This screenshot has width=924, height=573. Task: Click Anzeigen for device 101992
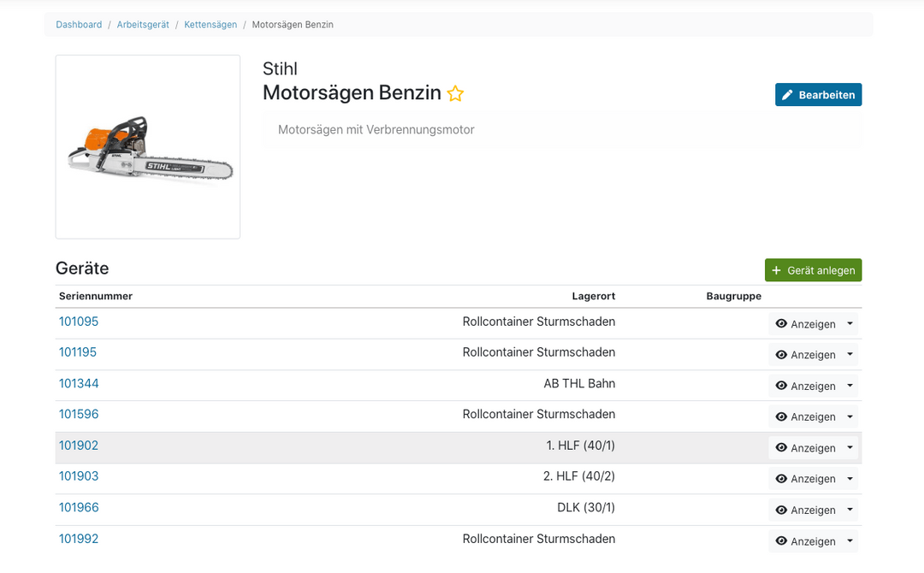pyautogui.click(x=805, y=541)
